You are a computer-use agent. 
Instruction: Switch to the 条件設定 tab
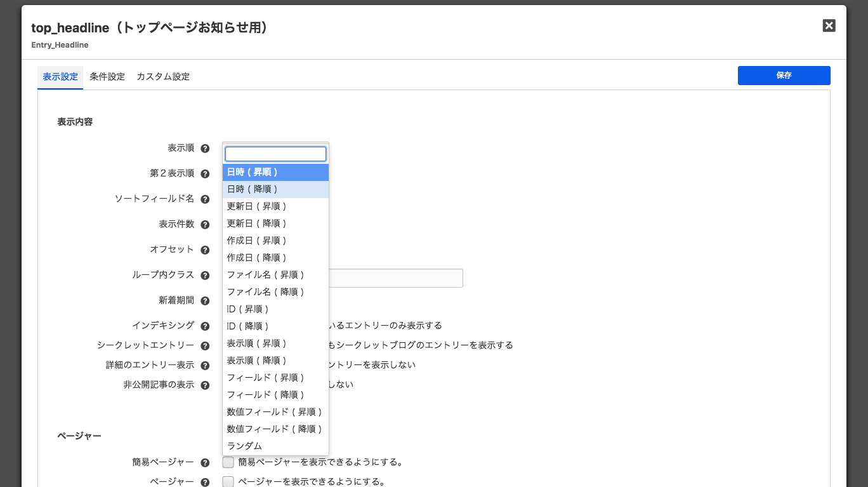107,77
